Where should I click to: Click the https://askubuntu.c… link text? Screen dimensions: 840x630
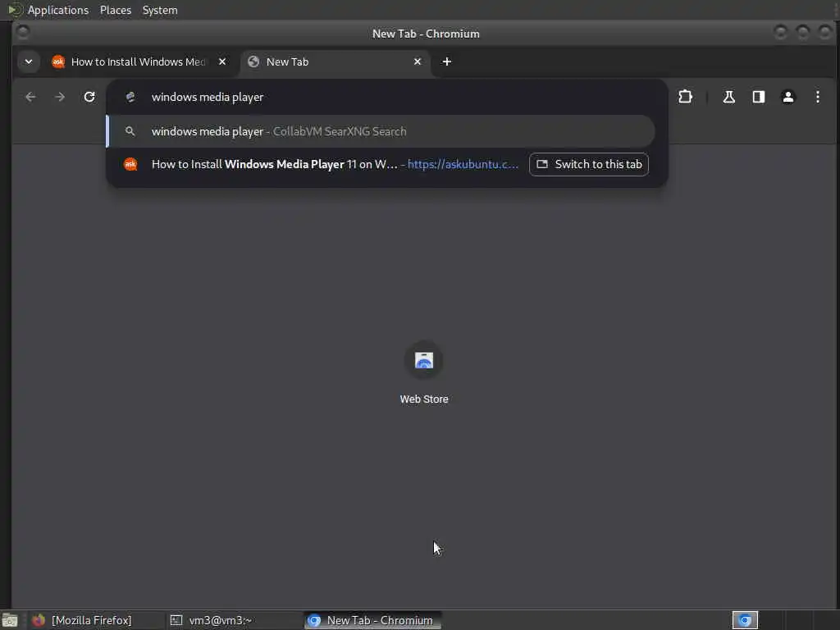[x=463, y=164]
